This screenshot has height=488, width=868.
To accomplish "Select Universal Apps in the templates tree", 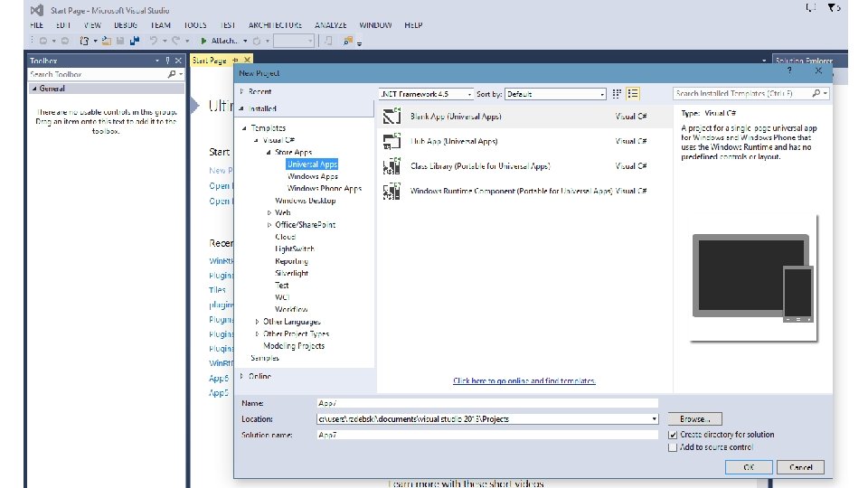I will click(x=312, y=164).
